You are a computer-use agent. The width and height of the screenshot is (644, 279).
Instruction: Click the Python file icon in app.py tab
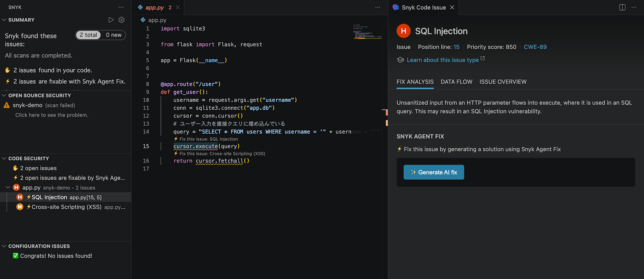coord(140,7)
